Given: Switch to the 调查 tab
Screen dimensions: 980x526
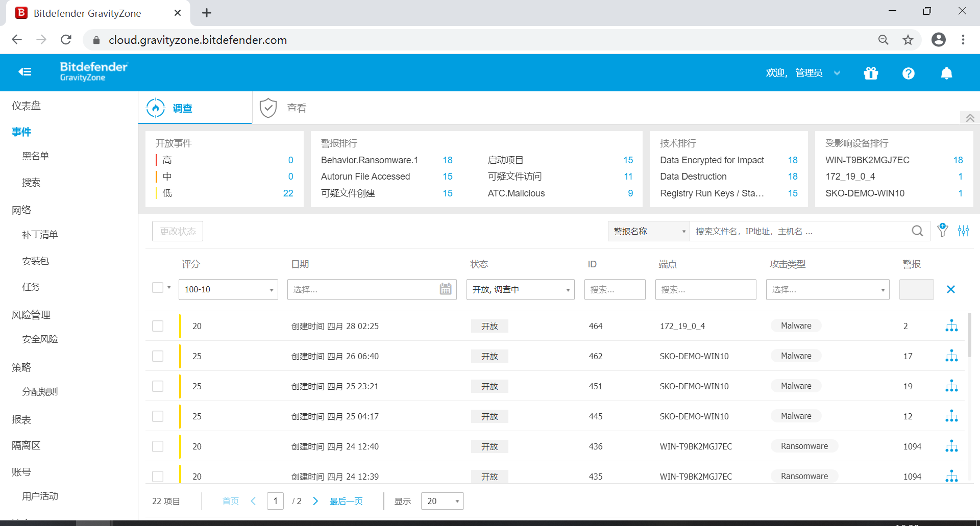Looking at the screenshot, I should [195, 108].
